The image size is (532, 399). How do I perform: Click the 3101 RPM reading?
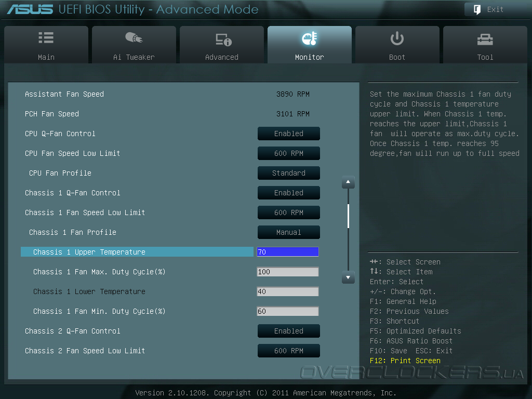click(x=293, y=114)
